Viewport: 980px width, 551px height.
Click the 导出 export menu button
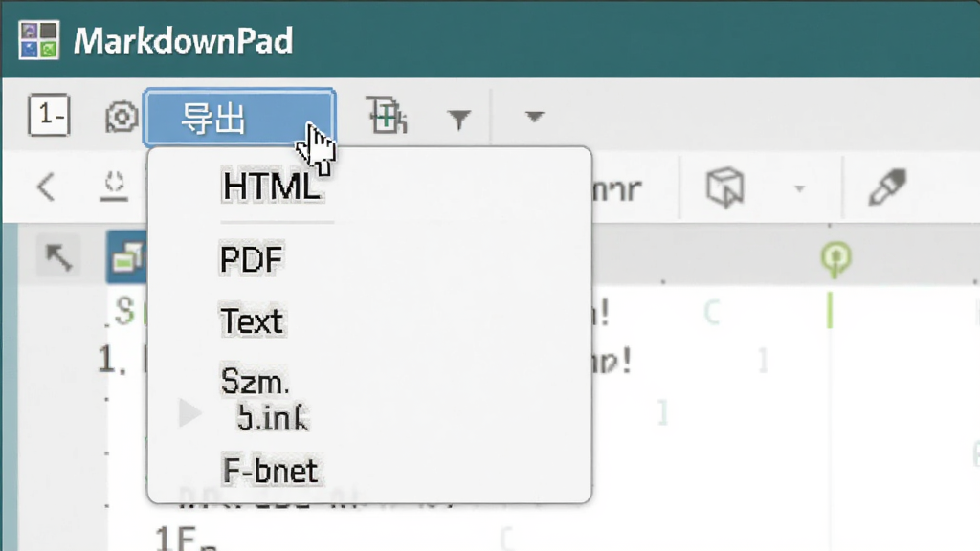[x=240, y=118]
